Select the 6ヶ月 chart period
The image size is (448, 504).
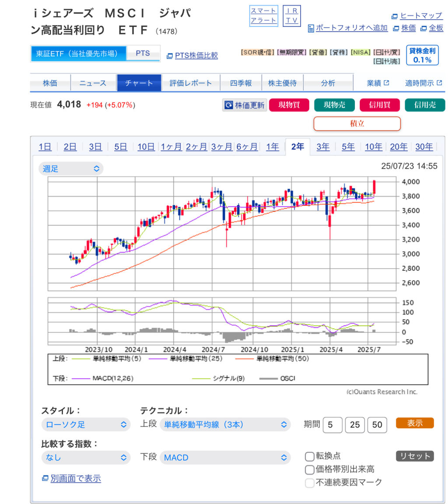click(247, 147)
